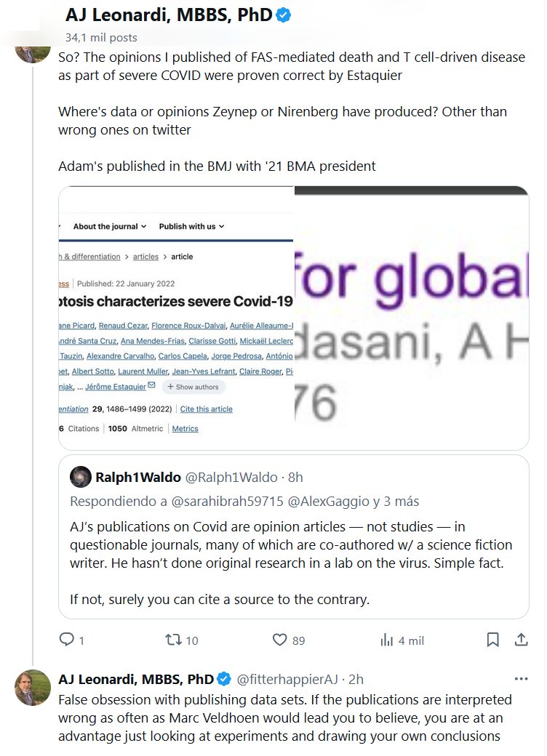Bookmark this tweet
This screenshot has height=756, width=547.
click(x=492, y=640)
